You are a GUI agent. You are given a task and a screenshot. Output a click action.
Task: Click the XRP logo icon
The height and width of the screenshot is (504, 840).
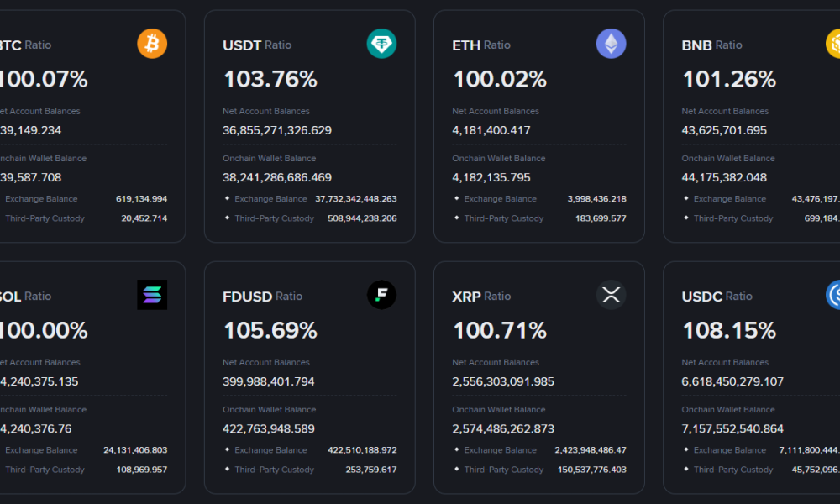click(611, 295)
